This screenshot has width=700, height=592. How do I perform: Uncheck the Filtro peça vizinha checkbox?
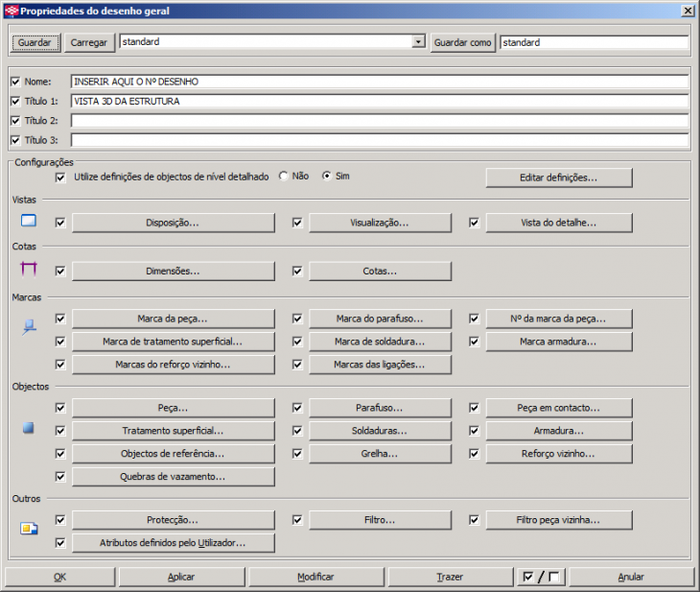pos(474,520)
